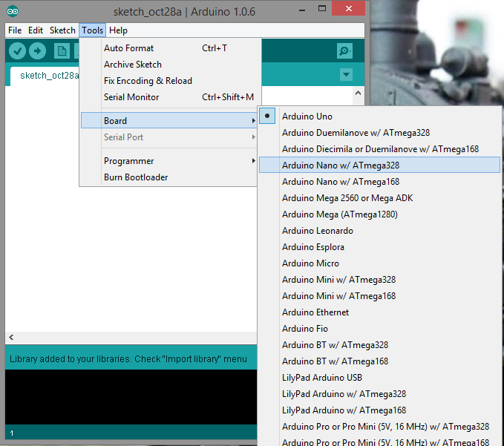Open Serial Monitor from Tools menu
The height and width of the screenshot is (446, 504).
pyautogui.click(x=169, y=97)
